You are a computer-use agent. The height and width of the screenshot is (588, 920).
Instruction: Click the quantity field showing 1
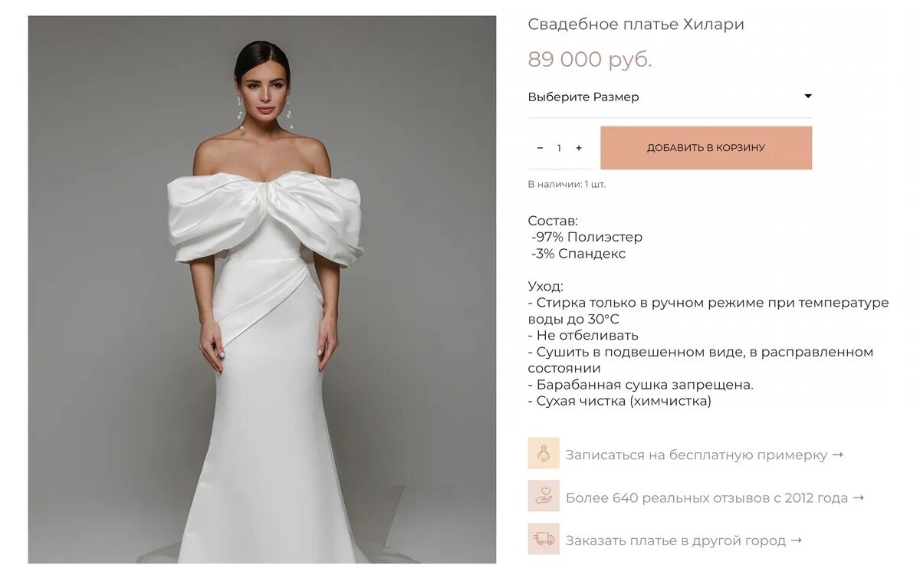tap(559, 148)
